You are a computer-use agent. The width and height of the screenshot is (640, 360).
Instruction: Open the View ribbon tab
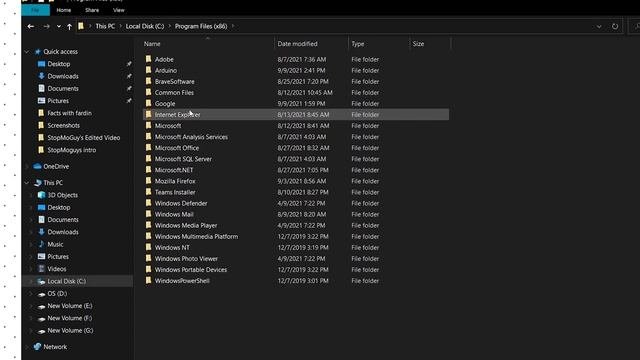[x=119, y=10]
